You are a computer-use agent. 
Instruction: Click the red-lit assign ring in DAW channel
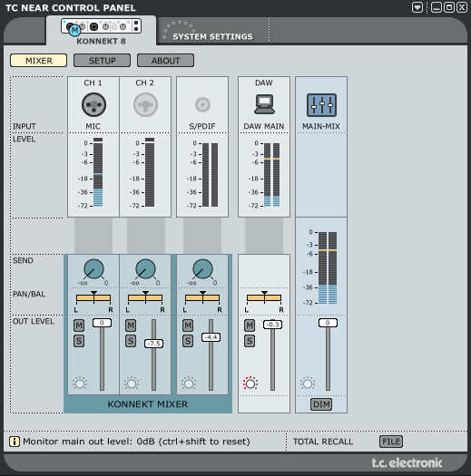click(250, 384)
